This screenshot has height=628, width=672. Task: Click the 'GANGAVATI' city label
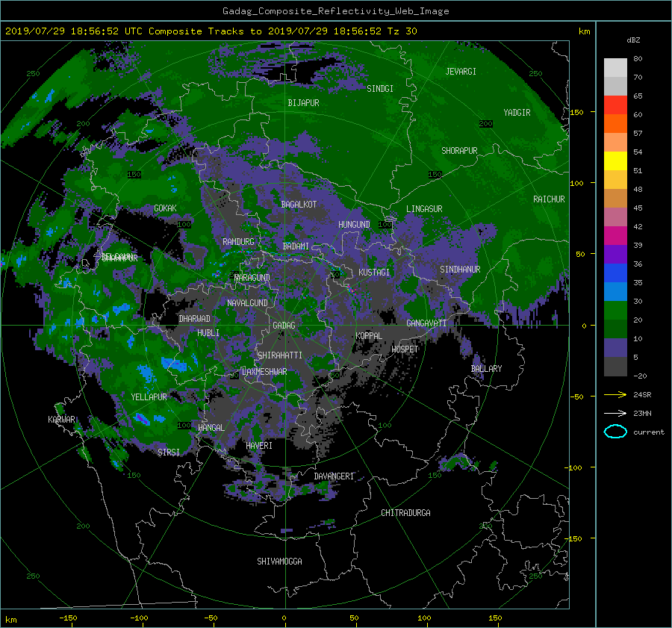coord(426,323)
